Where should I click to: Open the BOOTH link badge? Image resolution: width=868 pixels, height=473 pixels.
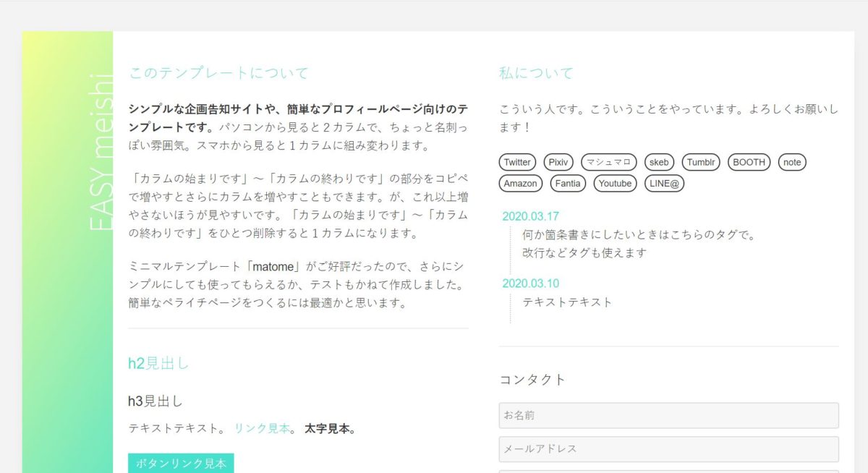tap(749, 162)
